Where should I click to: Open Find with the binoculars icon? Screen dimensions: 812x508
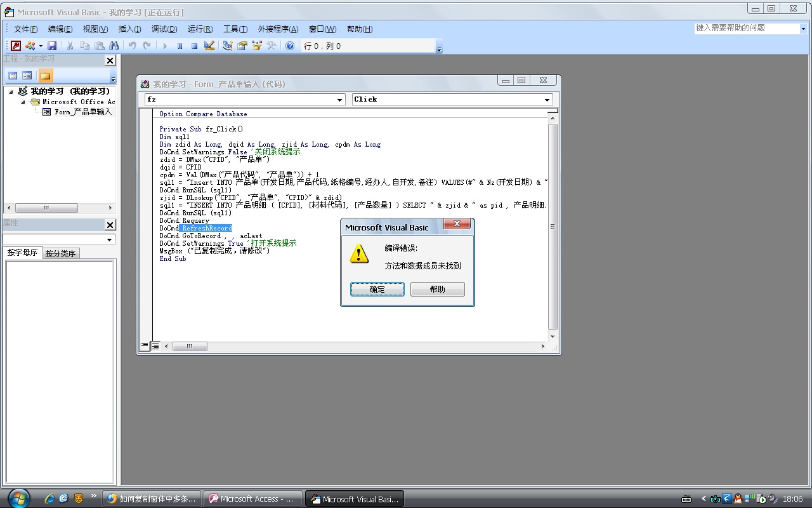point(114,46)
